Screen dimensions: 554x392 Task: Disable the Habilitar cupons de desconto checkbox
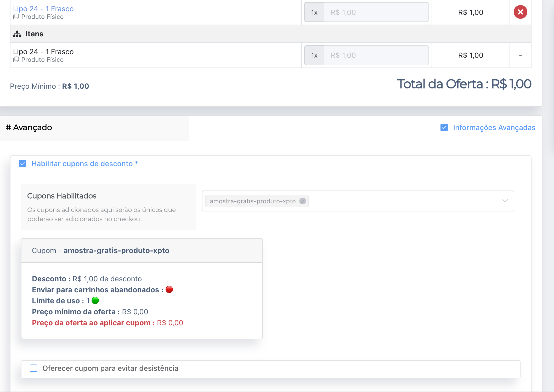tap(22, 164)
